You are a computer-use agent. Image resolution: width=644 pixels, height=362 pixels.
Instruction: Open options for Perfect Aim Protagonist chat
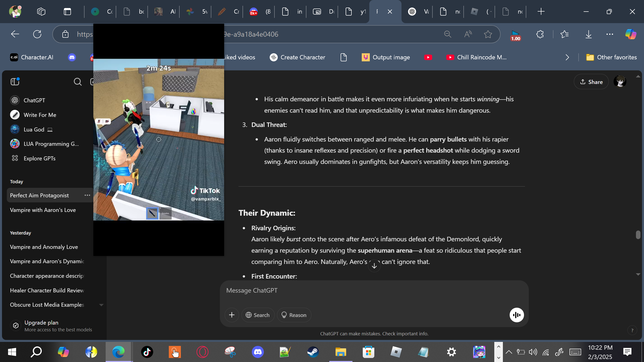(87, 195)
